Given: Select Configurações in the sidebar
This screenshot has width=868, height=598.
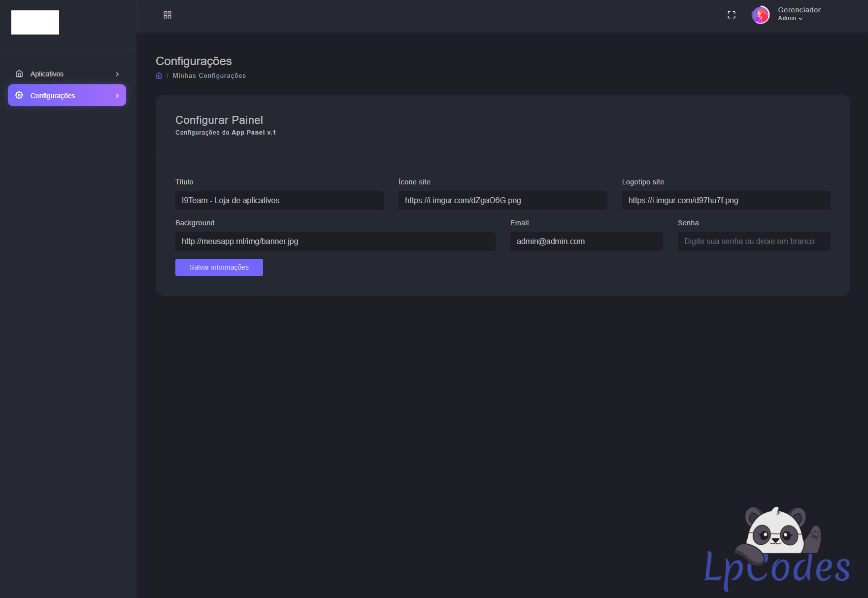Looking at the screenshot, I should pyautogui.click(x=53, y=96).
